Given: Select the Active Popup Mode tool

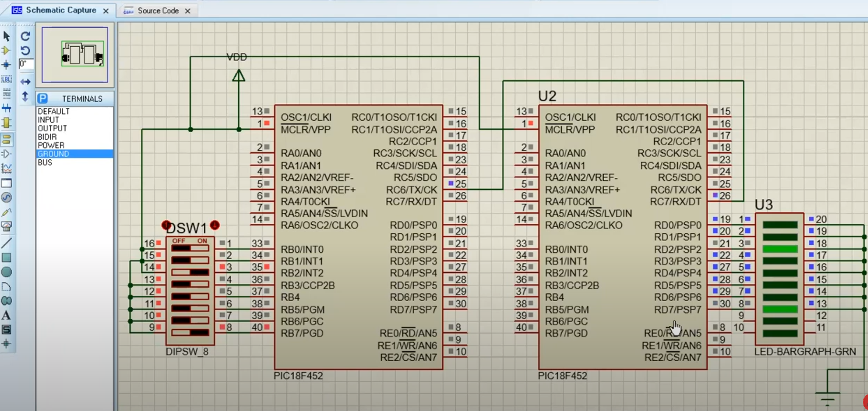Looking at the screenshot, I should pyautogui.click(x=7, y=183).
